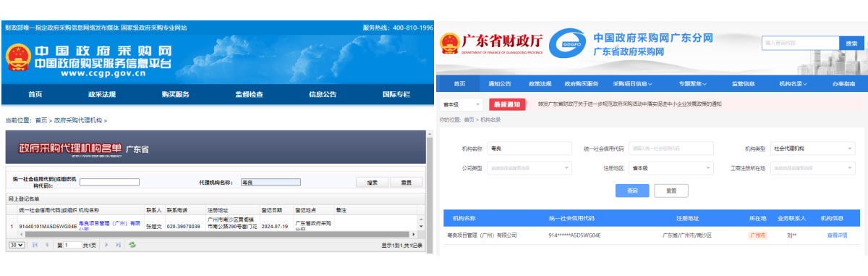Open 监管信息 on the Guangdong site nav
Image resolution: width=868 pixels, height=276 pixels.
(x=743, y=84)
